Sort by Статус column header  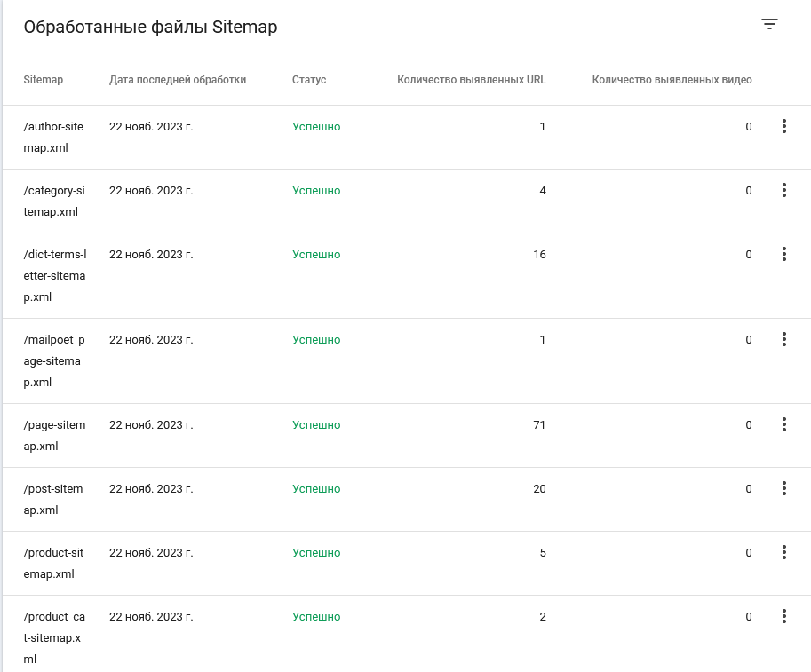[x=309, y=80]
